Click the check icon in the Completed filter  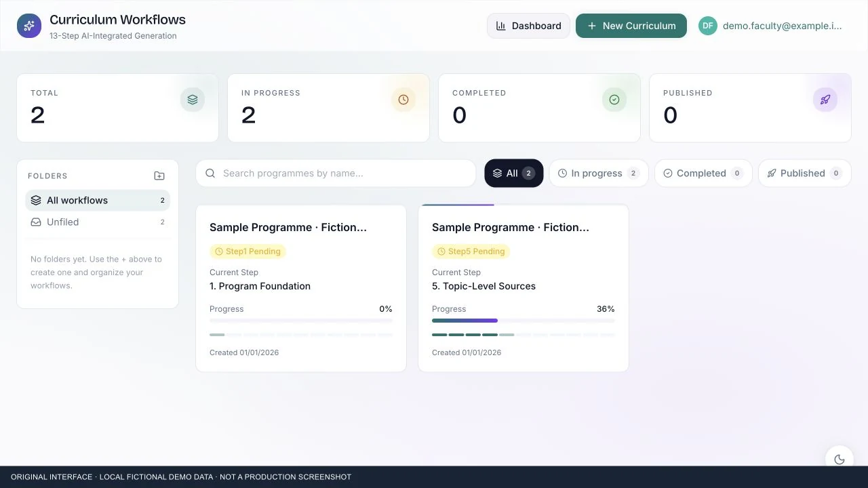click(x=668, y=174)
